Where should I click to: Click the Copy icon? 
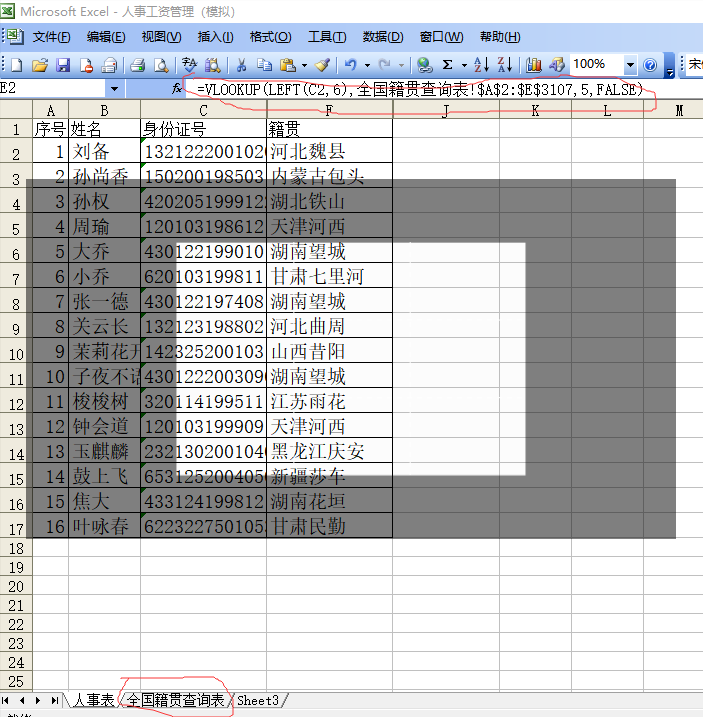264,65
